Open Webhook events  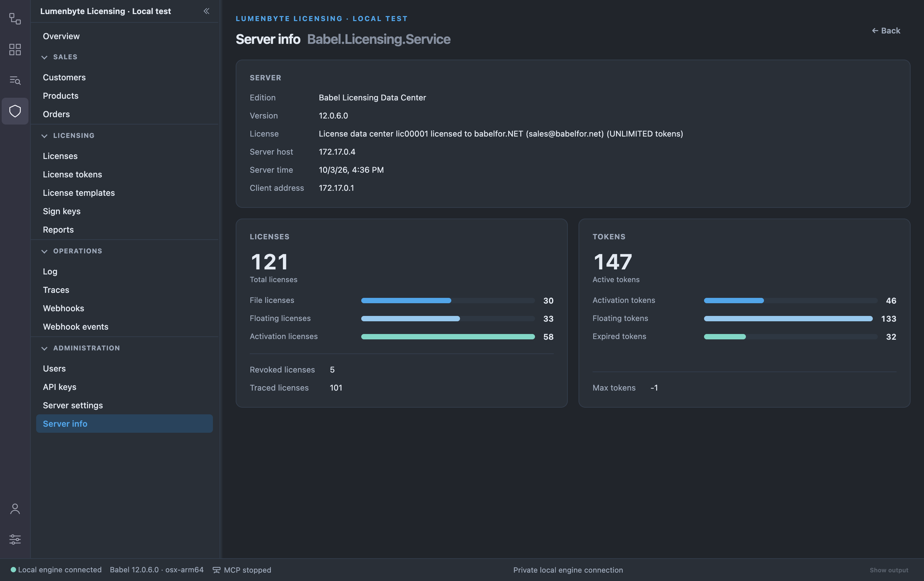124,327
